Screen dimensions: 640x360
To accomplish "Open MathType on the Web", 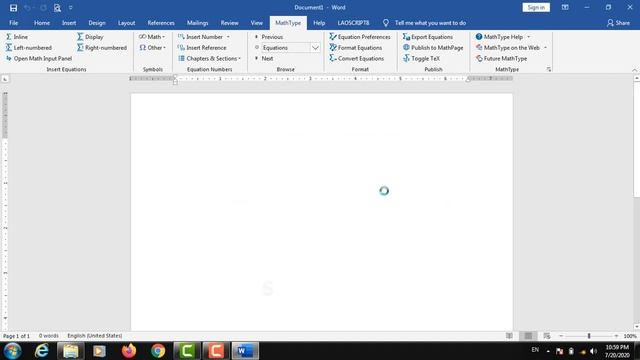I will tap(508, 48).
